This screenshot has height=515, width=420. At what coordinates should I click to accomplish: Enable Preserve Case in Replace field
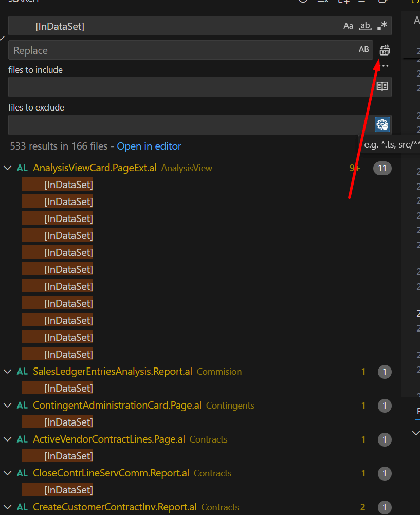pos(363,50)
